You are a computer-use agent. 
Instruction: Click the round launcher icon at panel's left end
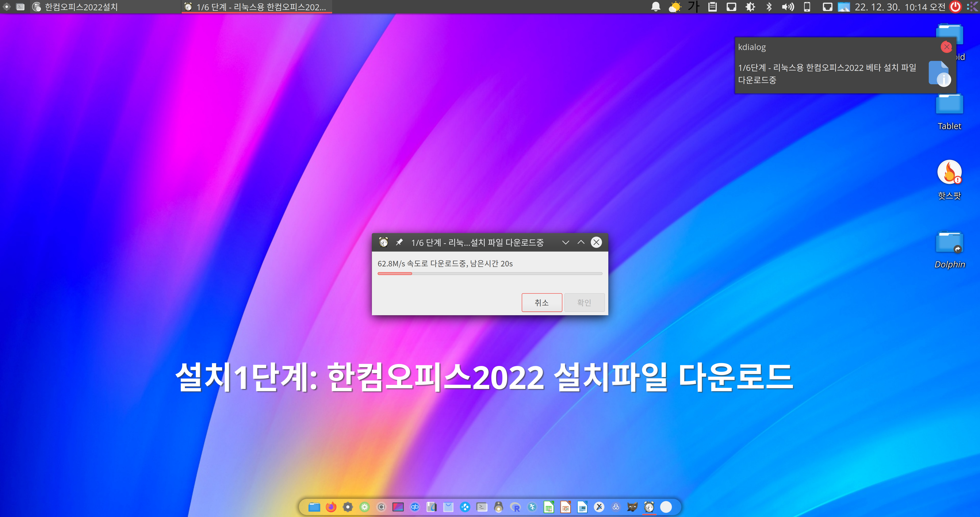click(x=6, y=7)
